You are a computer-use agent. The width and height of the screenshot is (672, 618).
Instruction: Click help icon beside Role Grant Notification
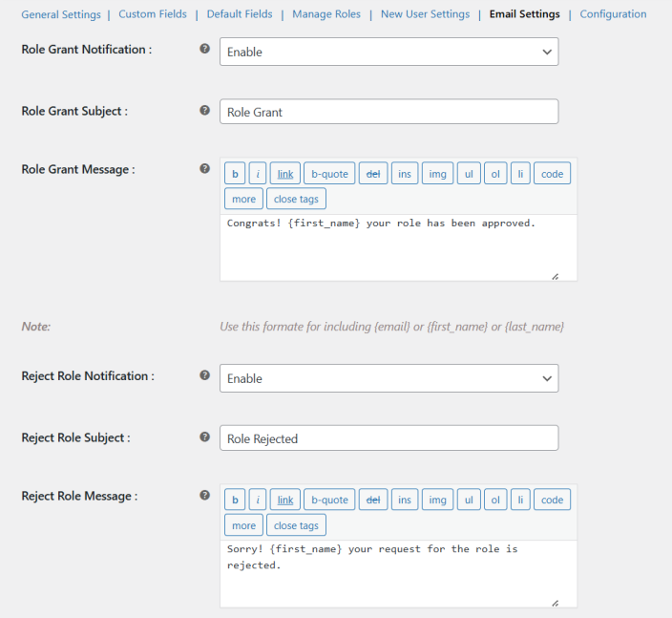[x=205, y=49]
